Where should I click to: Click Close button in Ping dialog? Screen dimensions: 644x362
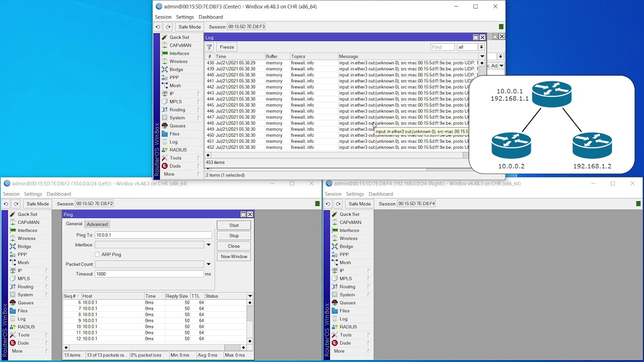(234, 246)
